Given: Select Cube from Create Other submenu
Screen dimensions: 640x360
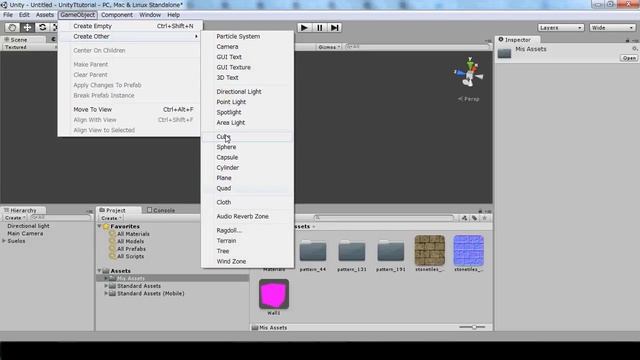Looking at the screenshot, I should (247, 137).
